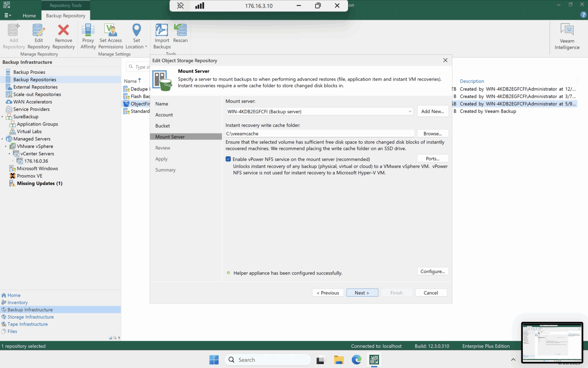Open Microsoft Edge from the taskbar
588x368 pixels.
click(x=356, y=360)
